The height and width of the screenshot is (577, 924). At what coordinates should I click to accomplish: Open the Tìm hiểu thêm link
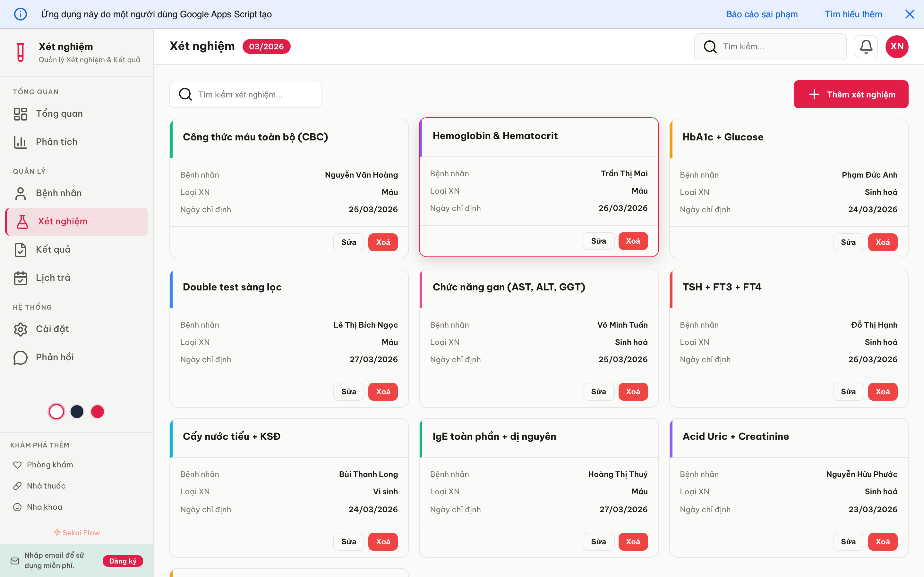[x=853, y=14]
